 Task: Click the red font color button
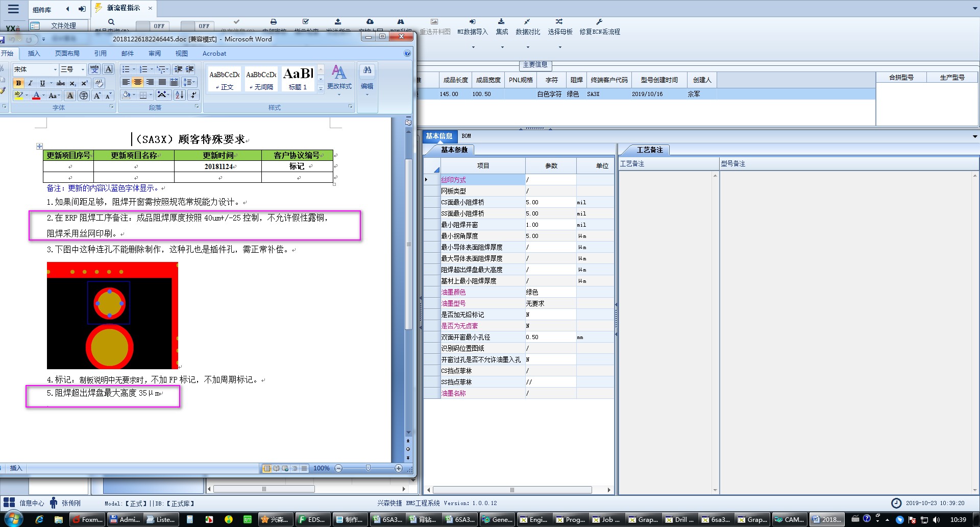(36, 95)
